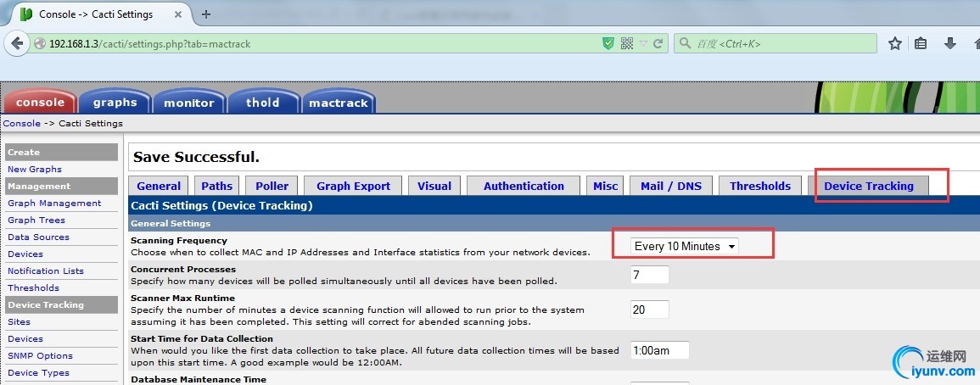
Task: Bookmark this page with the star icon
Action: click(895, 43)
